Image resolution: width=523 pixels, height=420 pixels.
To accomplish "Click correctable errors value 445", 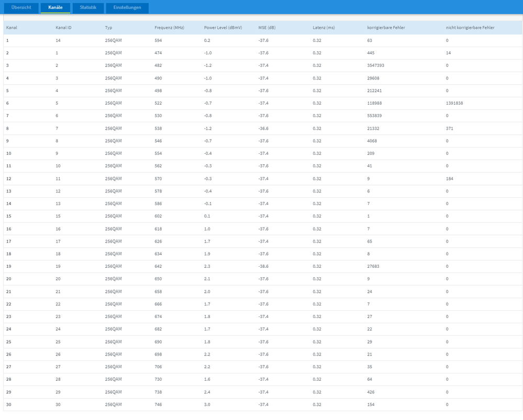I will 371,53.
